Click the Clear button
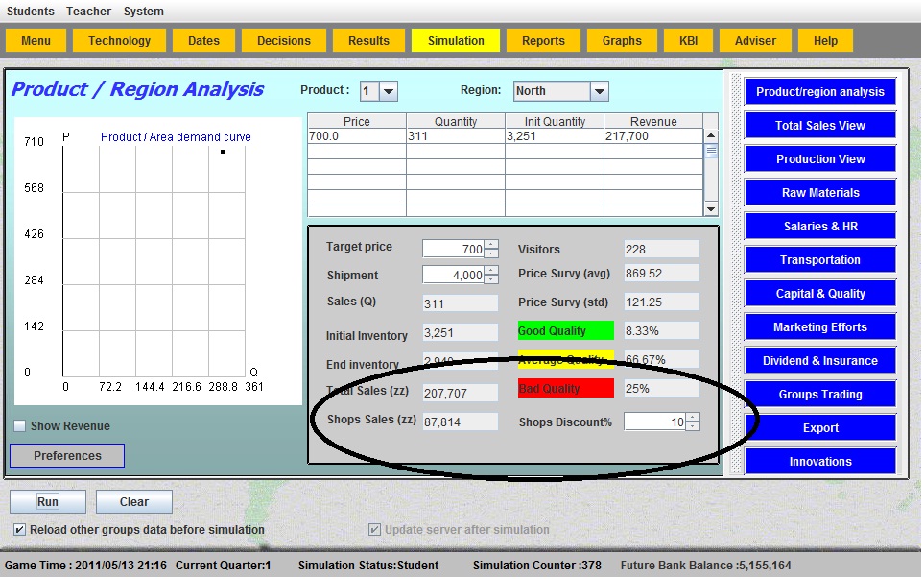The width and height of the screenshot is (924, 579). pos(134,502)
